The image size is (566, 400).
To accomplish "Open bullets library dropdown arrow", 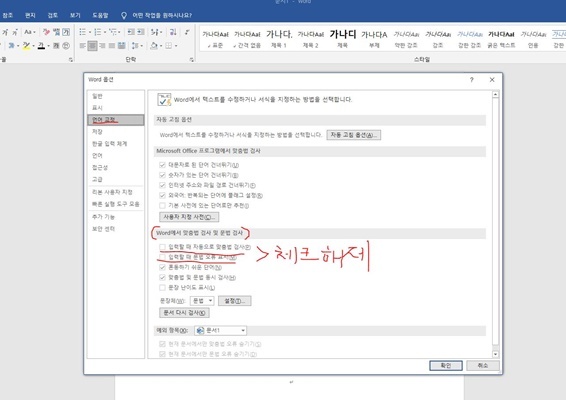I will pyautogui.click(x=90, y=32).
